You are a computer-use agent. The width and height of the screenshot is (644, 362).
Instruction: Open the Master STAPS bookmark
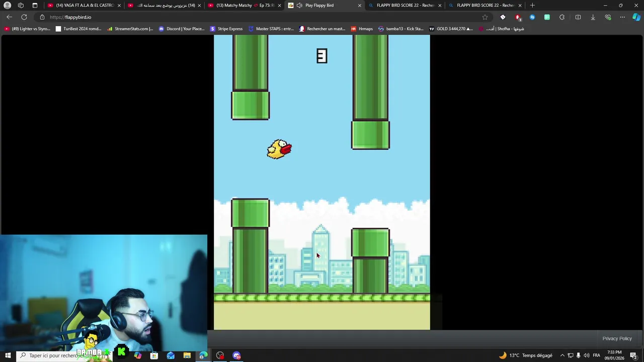(271, 29)
